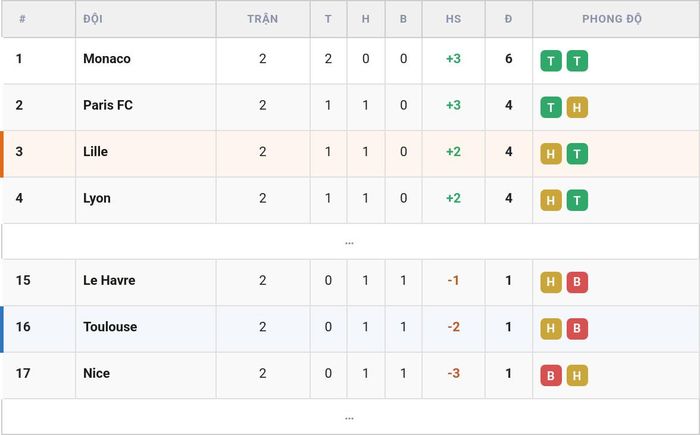Viewport: 700px width, 435px height.
Task: Sort by the TRẬN column header
Action: [263, 19]
